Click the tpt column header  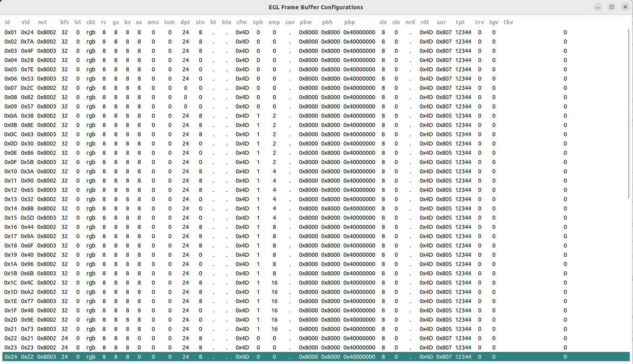(460, 22)
